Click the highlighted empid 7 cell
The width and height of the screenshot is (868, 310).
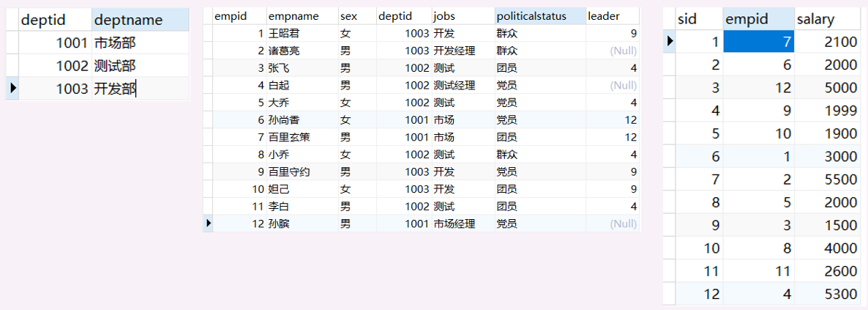[759, 42]
